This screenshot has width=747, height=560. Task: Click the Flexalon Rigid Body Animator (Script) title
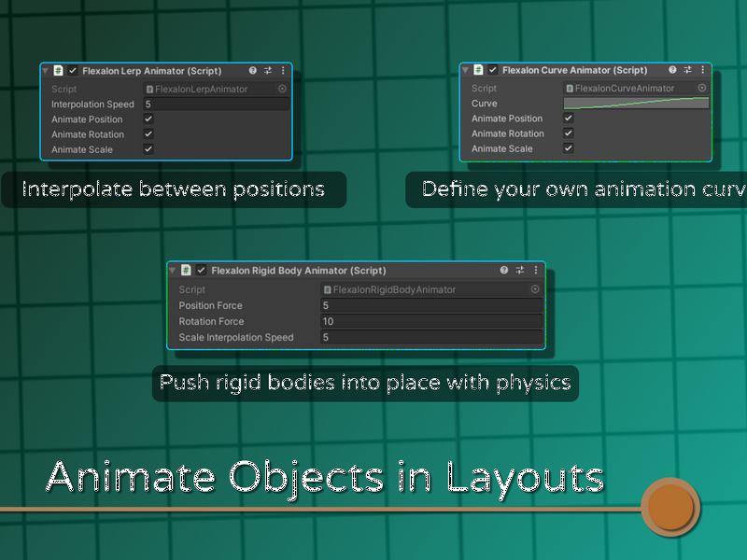point(298,270)
